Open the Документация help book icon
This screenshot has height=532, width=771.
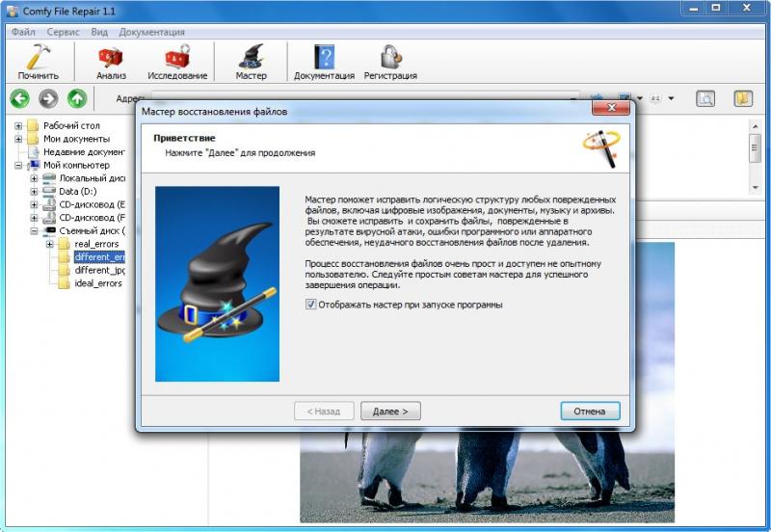point(324,57)
